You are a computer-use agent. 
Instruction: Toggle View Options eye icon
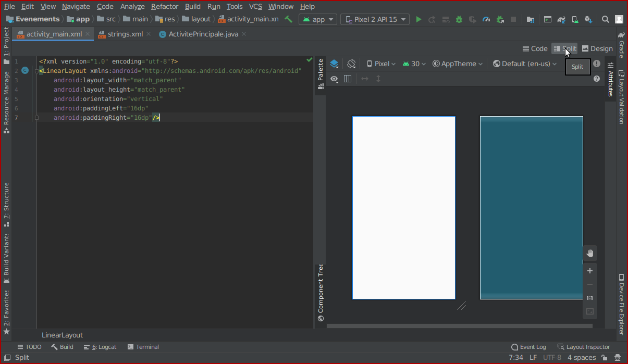click(334, 79)
